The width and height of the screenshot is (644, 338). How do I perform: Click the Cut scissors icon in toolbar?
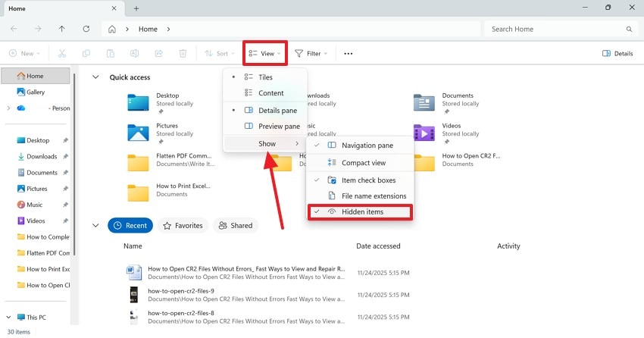pos(62,53)
